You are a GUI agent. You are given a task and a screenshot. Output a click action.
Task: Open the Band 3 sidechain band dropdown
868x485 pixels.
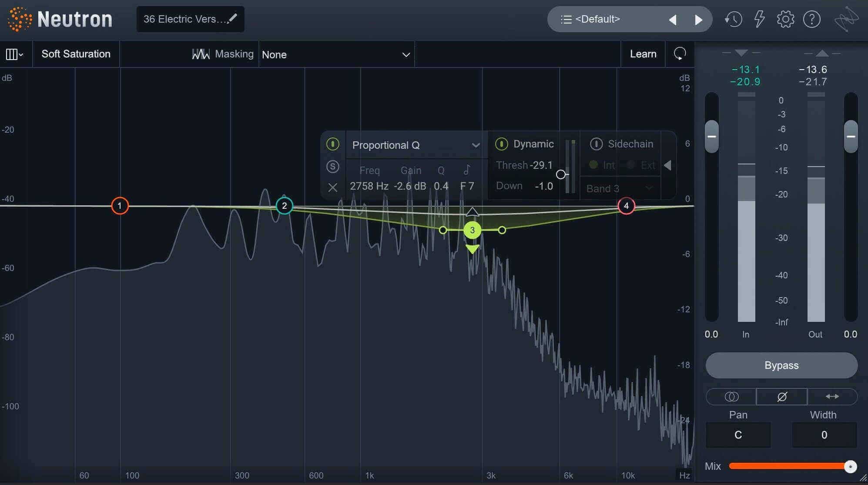pos(620,189)
